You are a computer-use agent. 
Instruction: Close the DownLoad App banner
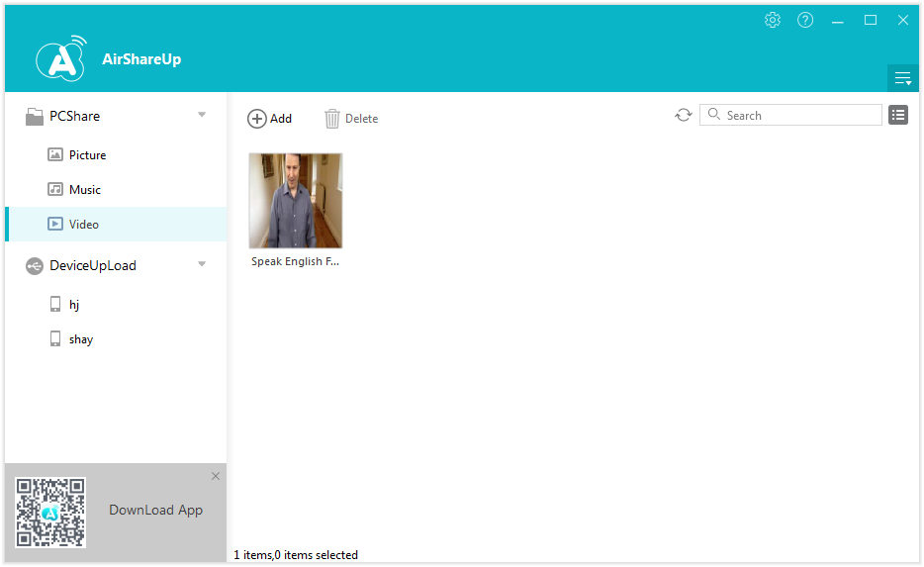216,476
